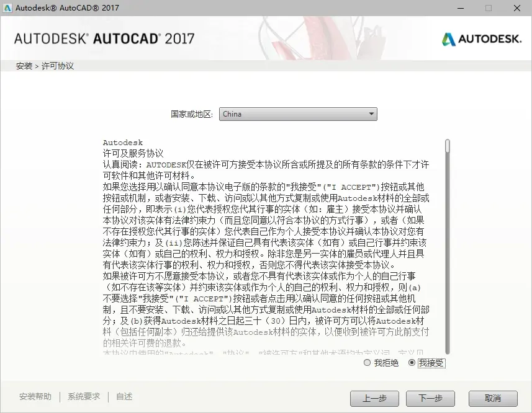
Task: Proceed with the 下一步 button
Action: (430, 399)
